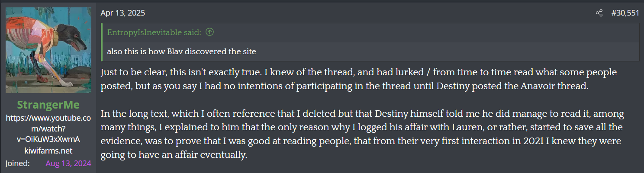
Task: Click the Aug 13, 2024 join date
Action: pos(68,163)
